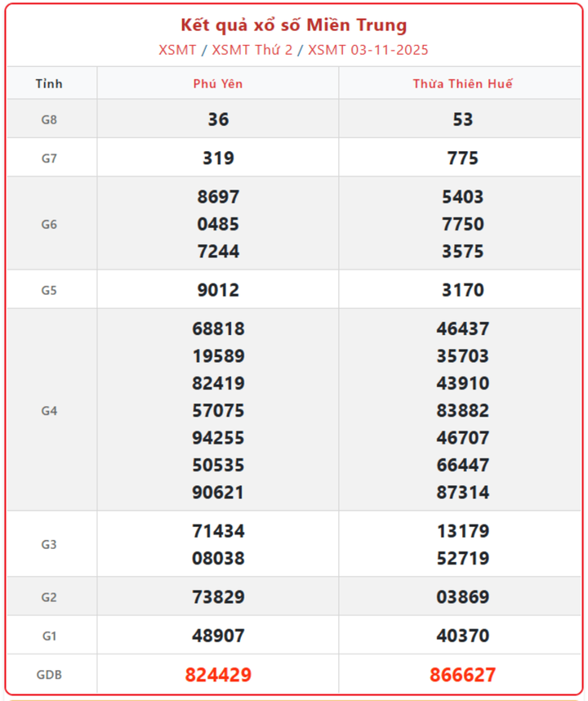Open the XSMT 03-11-2025 link
Viewport: 588px width, 701px height.
pyautogui.click(x=368, y=50)
